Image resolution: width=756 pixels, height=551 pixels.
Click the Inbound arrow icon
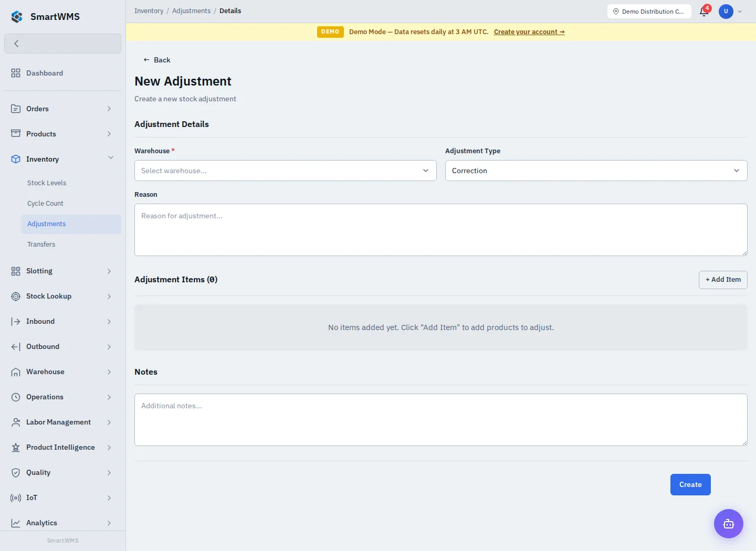(x=16, y=322)
